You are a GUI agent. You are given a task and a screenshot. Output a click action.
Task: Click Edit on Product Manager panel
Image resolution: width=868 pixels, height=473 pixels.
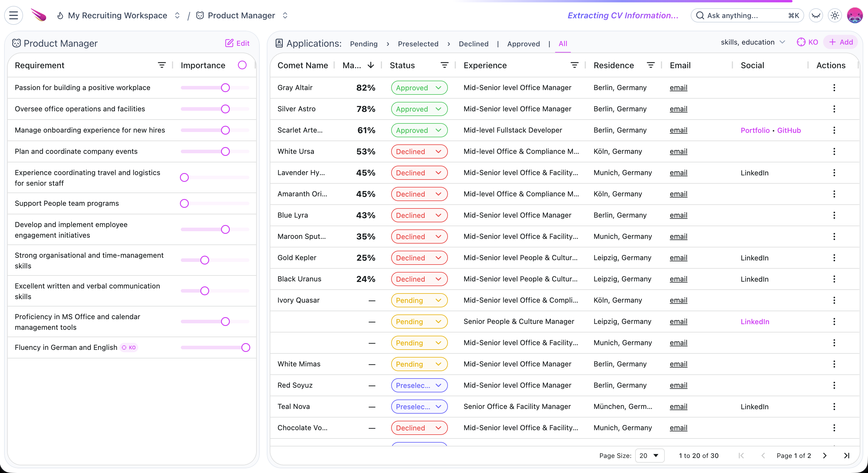tap(237, 43)
